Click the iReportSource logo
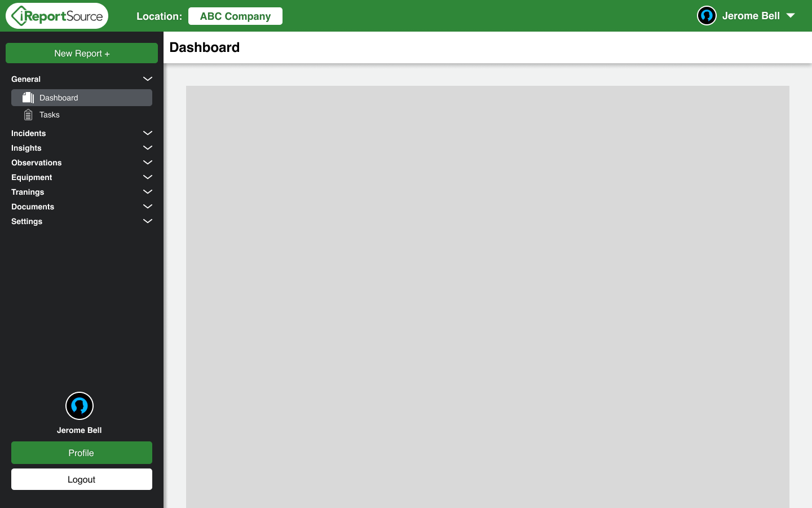Viewport: 812px width, 508px height. pyautogui.click(x=57, y=16)
